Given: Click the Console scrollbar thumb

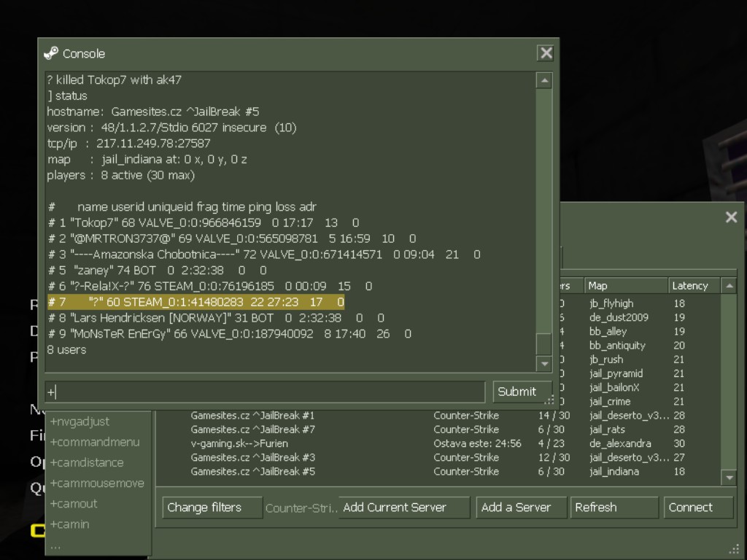Looking at the screenshot, I should (544, 343).
